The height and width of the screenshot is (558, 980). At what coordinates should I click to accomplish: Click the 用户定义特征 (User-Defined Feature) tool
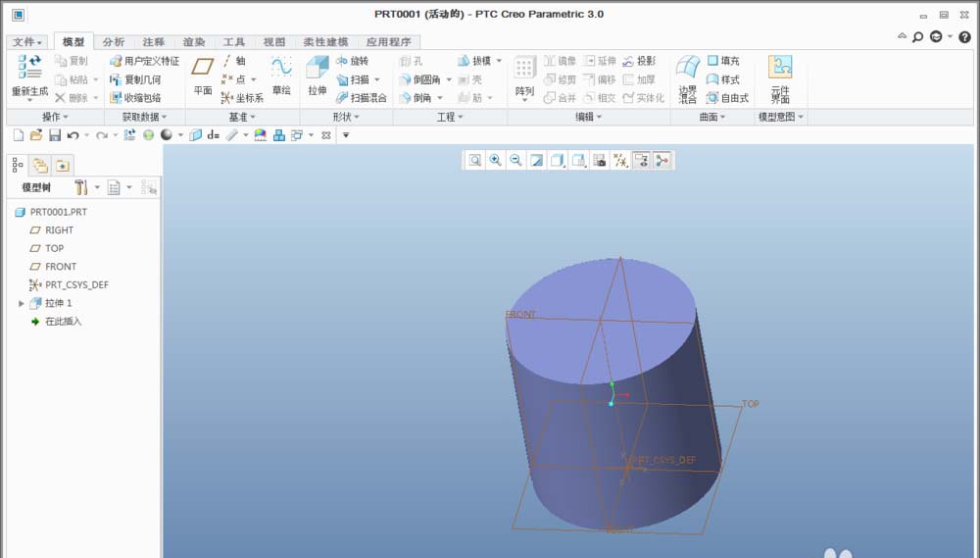(144, 61)
